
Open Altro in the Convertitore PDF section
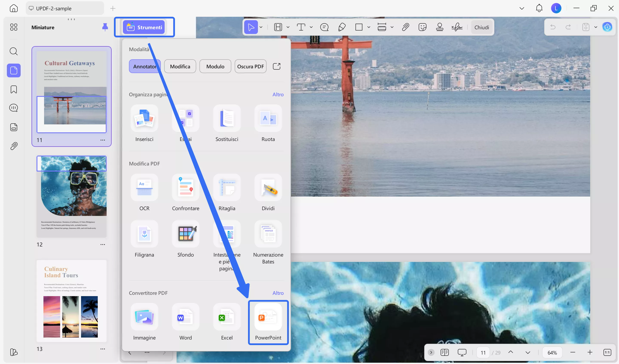pyautogui.click(x=278, y=293)
